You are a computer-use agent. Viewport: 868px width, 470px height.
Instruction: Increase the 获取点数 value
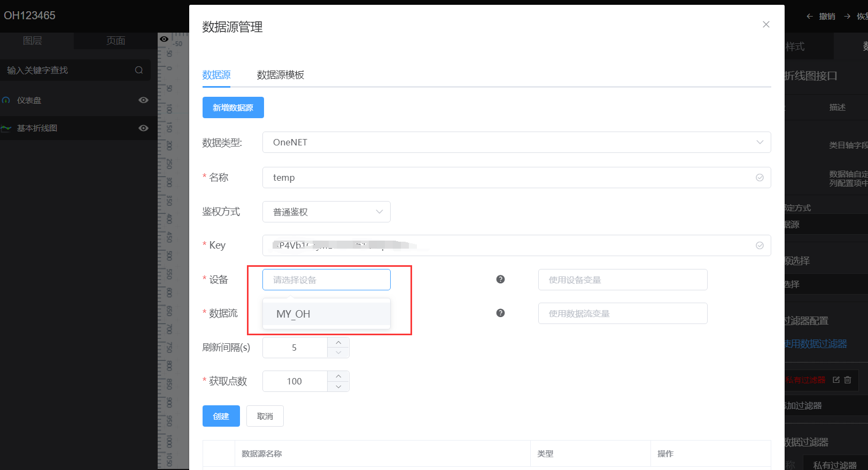click(x=338, y=376)
